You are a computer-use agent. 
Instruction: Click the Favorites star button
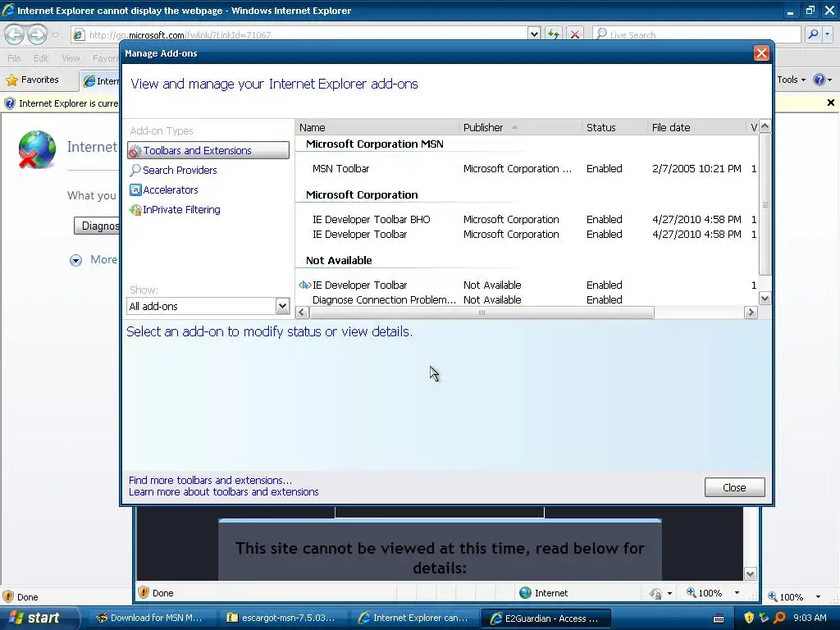(32, 80)
